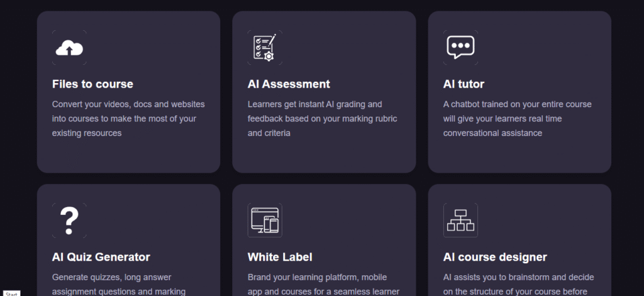
Task: Click the White Label devices icon
Action: [x=265, y=220]
